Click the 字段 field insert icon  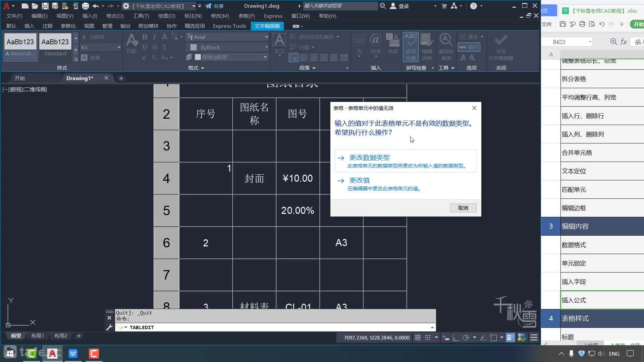click(392, 44)
